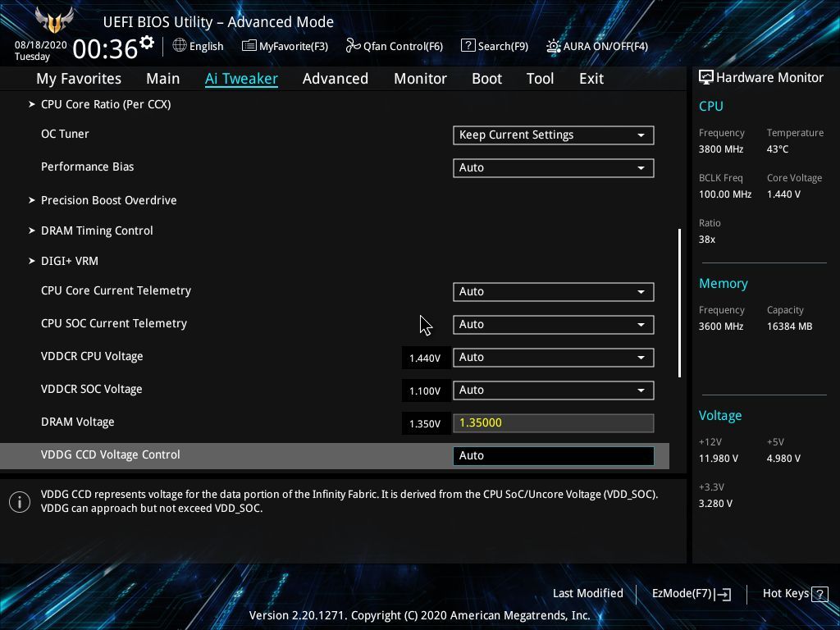Click the Hardware Monitor screen icon
840x630 pixels.
point(705,78)
